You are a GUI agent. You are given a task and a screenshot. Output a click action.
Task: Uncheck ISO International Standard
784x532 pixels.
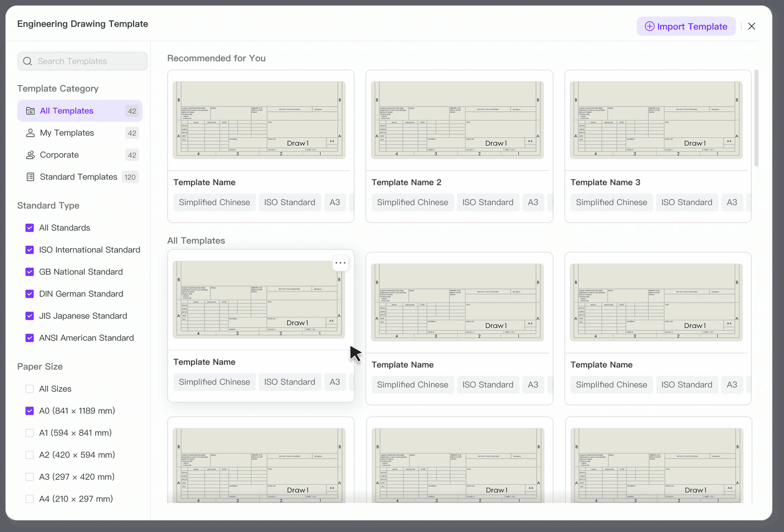(29, 250)
